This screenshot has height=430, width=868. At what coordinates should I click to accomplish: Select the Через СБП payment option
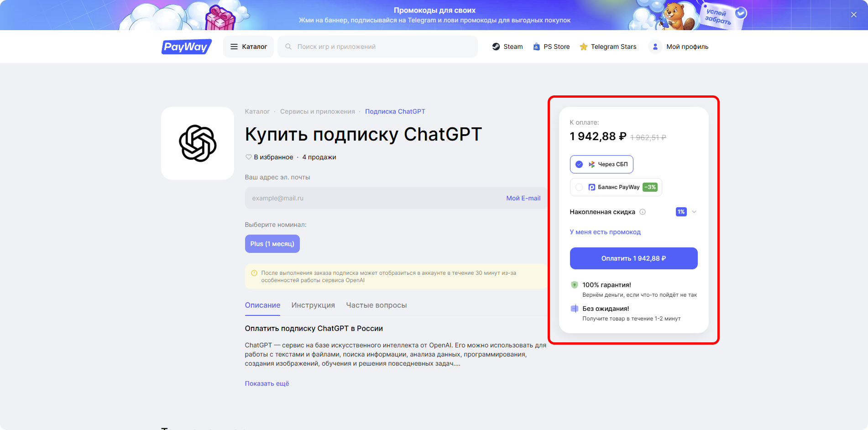(x=601, y=164)
